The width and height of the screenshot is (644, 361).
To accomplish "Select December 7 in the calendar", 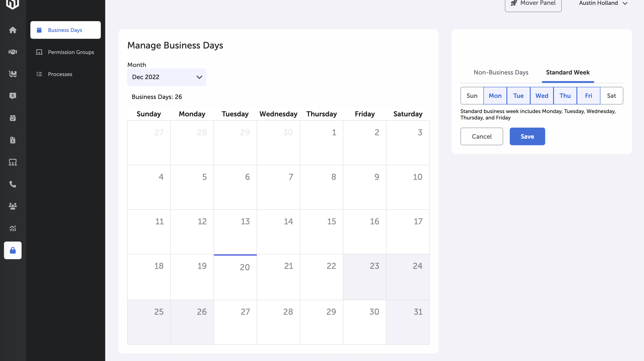I will 278,187.
